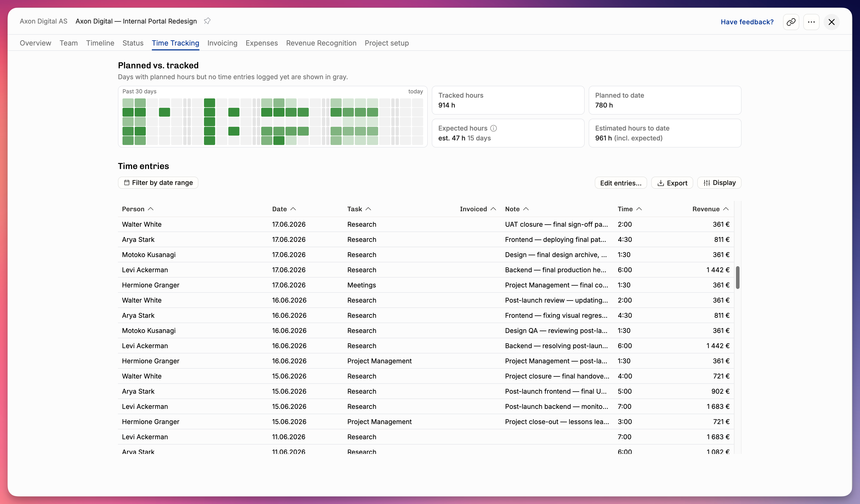Sort entries by the Time column arrow

[639, 209]
